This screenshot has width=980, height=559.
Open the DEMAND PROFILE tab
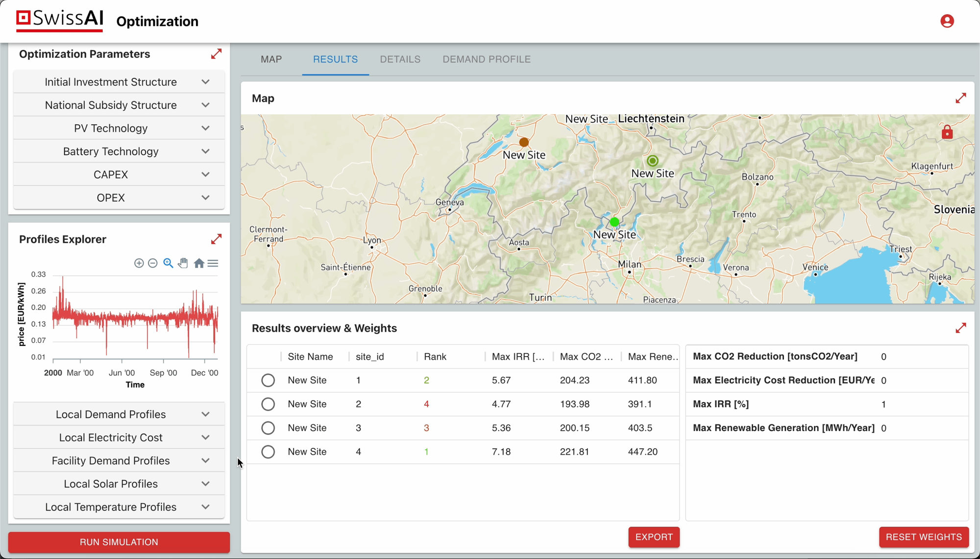click(x=487, y=59)
